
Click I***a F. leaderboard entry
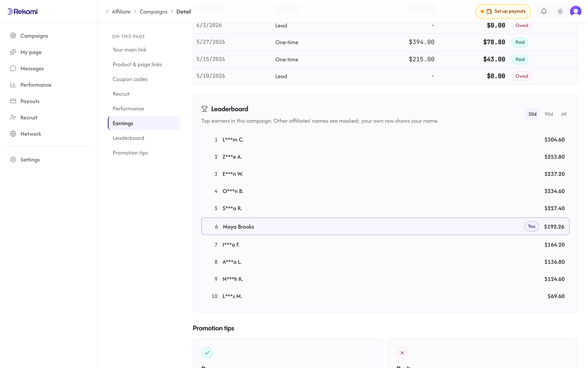tap(385, 245)
